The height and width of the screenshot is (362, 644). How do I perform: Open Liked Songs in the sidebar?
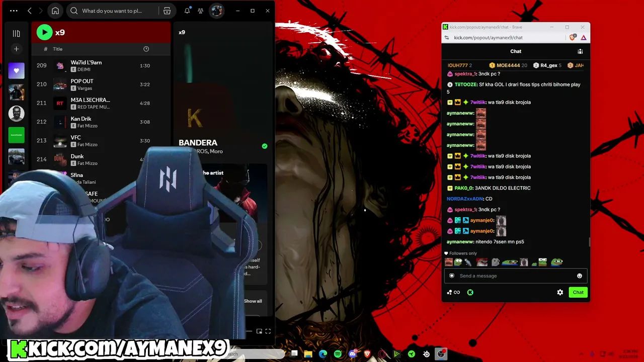click(16, 71)
